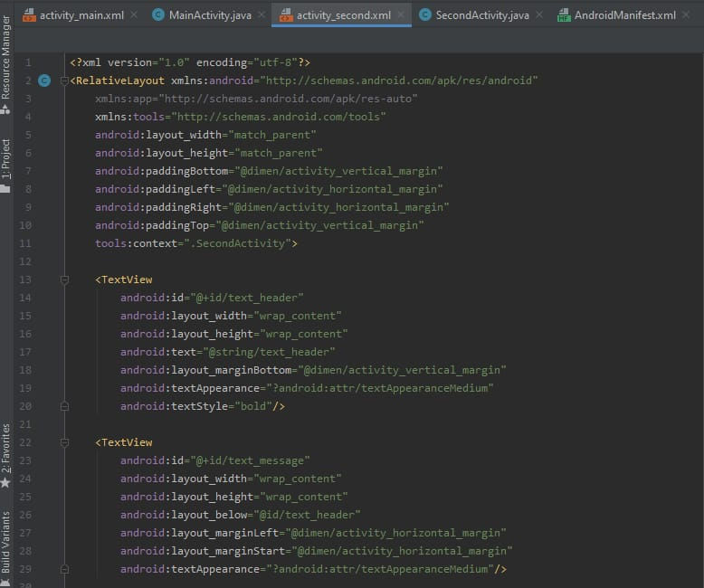Click the SecondActivity.java class icon

[x=425, y=15]
